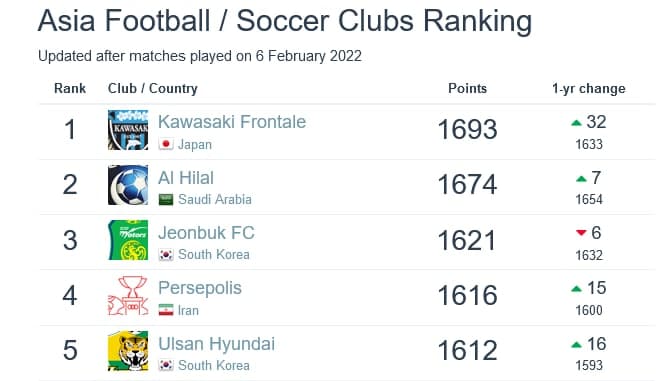Screen dimensions: 663x381
Task: Click the Persepolis trophy logo
Action: click(128, 296)
